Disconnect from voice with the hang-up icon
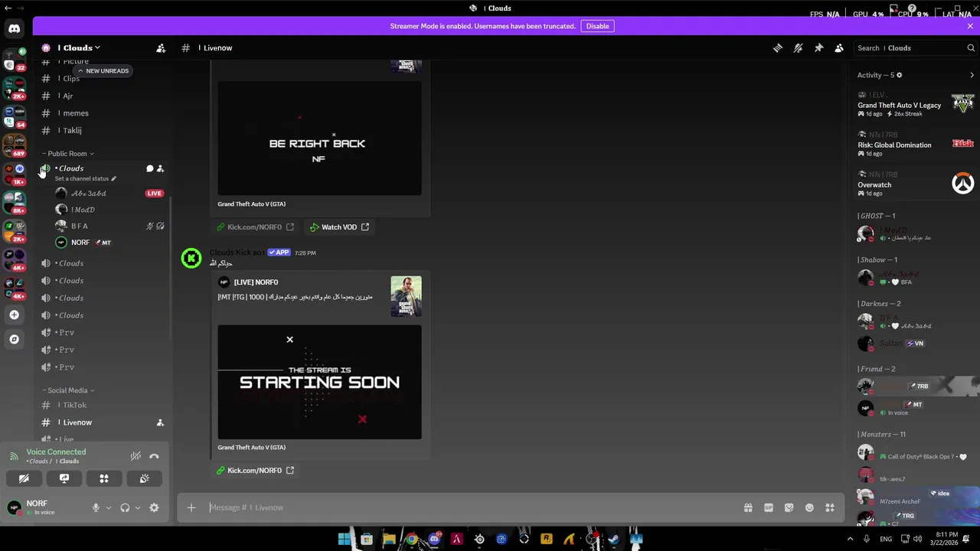Screen dimensions: 980x551 click(x=154, y=456)
